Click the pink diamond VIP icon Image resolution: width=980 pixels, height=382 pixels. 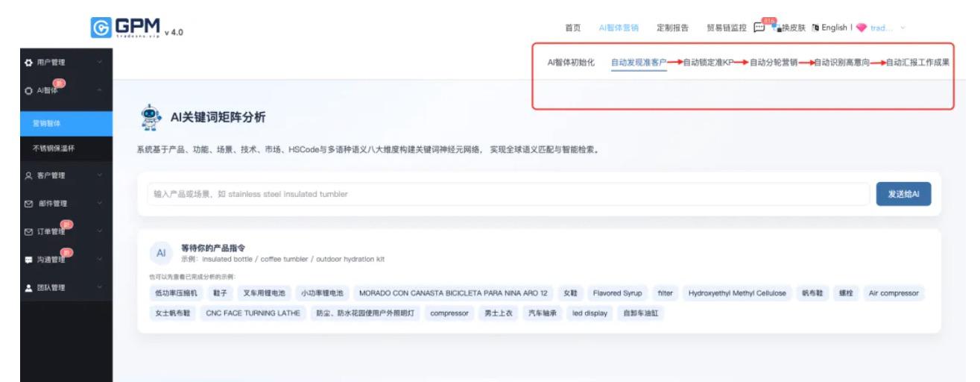pyautogui.click(x=862, y=28)
